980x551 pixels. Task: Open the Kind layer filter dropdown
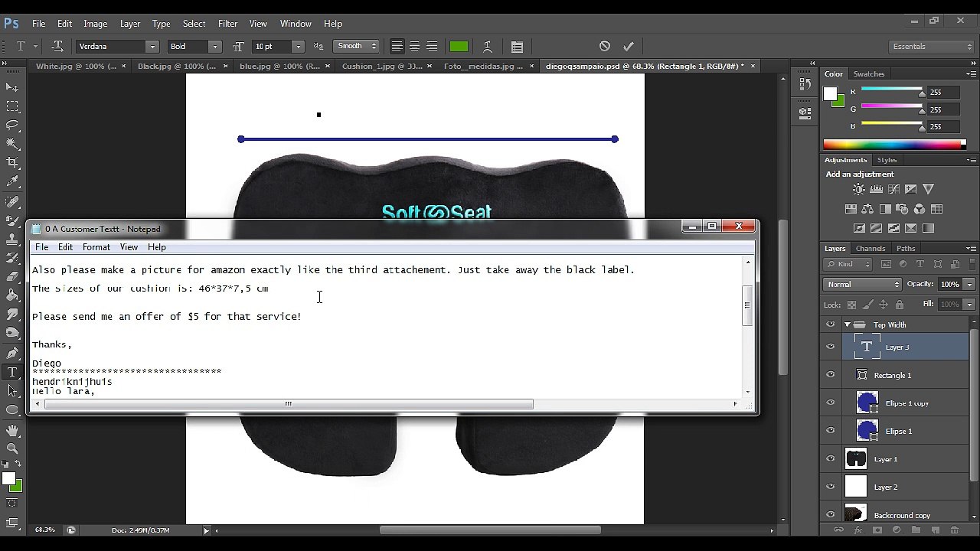point(848,264)
